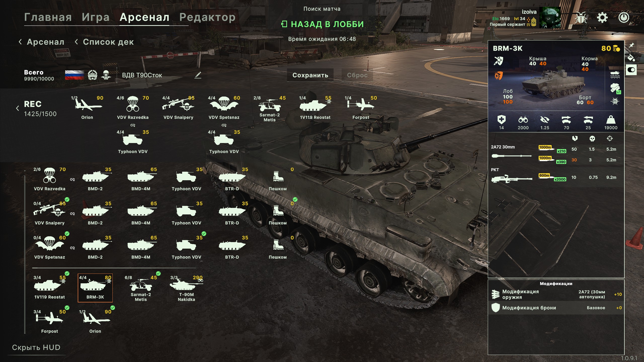Click the pin icon beside unit panel
Image resolution: width=644 pixels, height=362 pixels.
[631, 46]
